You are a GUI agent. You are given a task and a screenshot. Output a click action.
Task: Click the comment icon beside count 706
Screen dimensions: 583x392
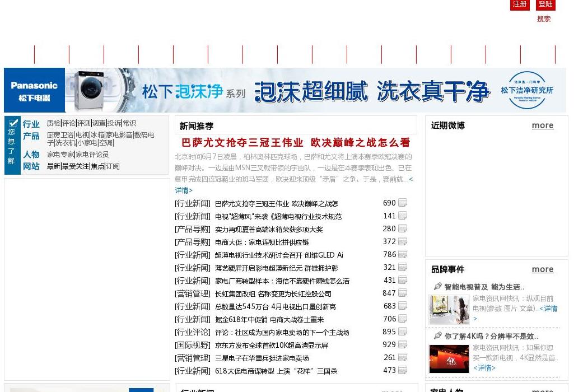402,319
